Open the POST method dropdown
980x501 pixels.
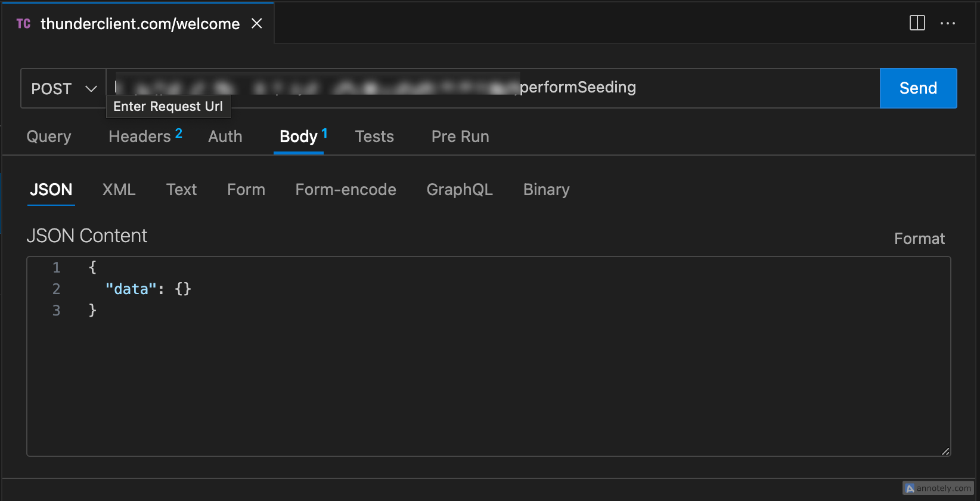[x=63, y=89]
